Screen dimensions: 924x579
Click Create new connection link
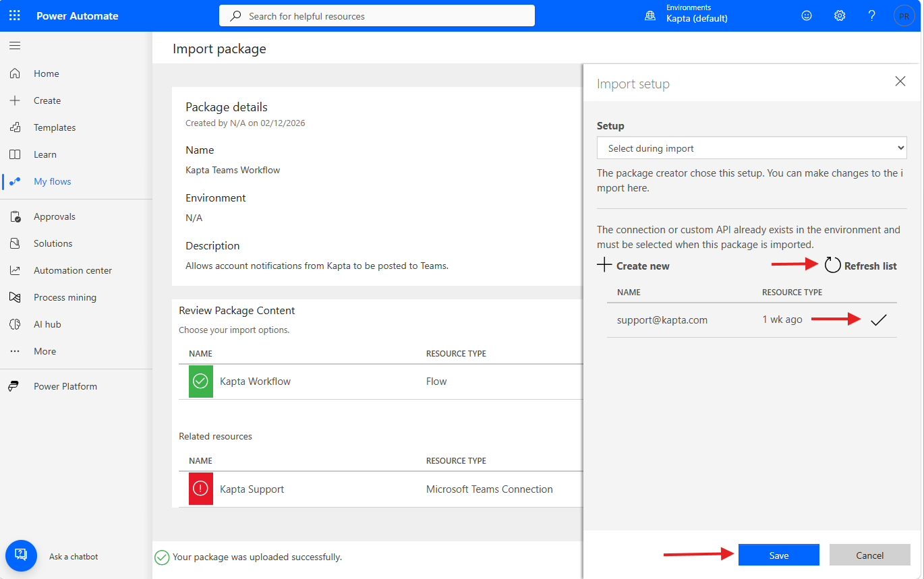633,266
